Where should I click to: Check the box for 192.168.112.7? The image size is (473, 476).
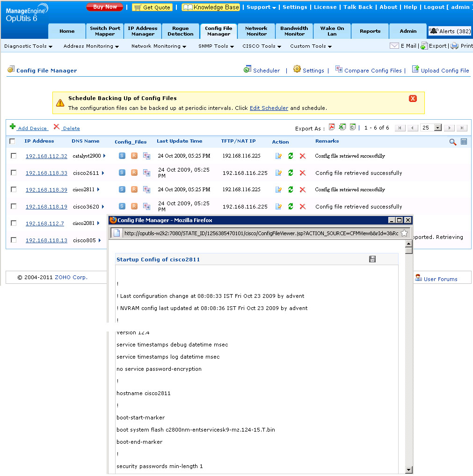14,223
